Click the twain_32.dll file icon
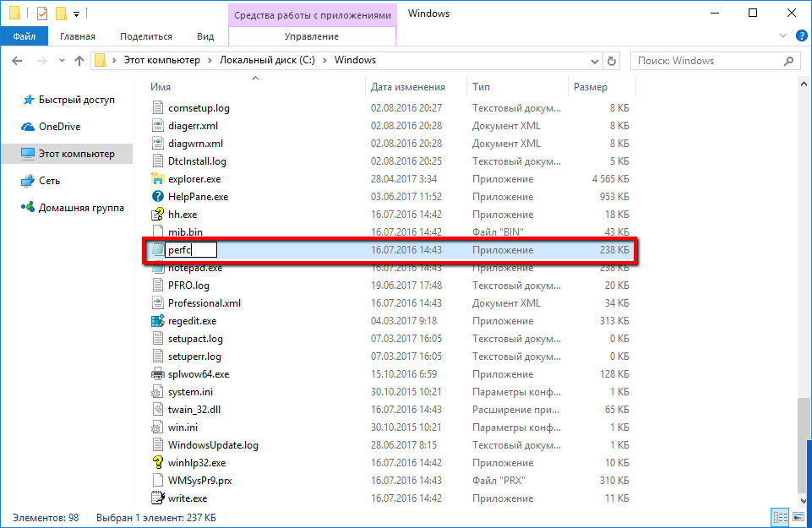The height and width of the screenshot is (528, 812). coord(158,410)
